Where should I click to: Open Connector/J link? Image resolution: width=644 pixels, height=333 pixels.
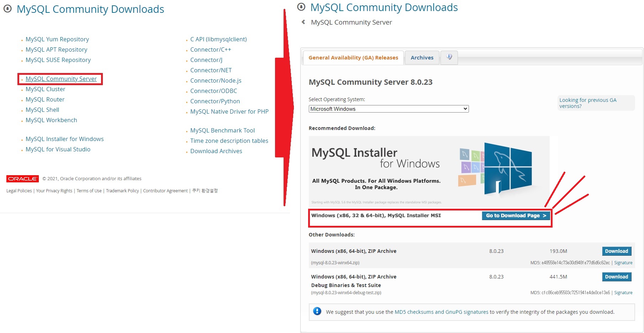pos(206,60)
